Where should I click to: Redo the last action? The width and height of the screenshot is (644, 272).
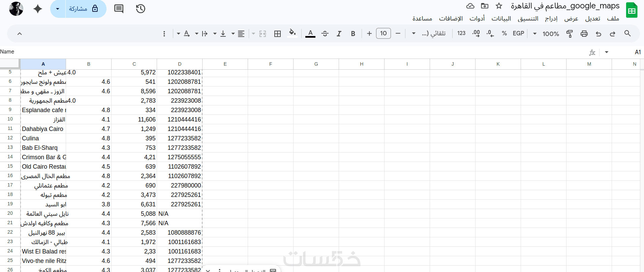pos(613,33)
